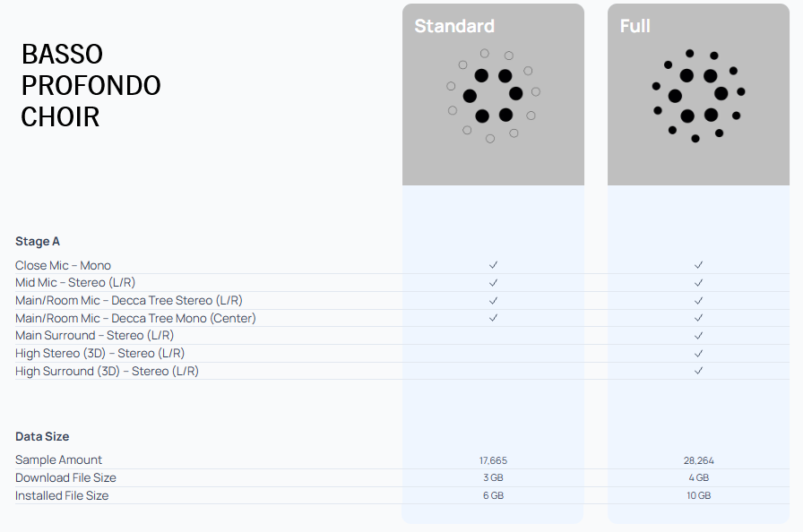
Task: Click Standard checkmark for Close Mic – Mono
Action: tap(493, 265)
